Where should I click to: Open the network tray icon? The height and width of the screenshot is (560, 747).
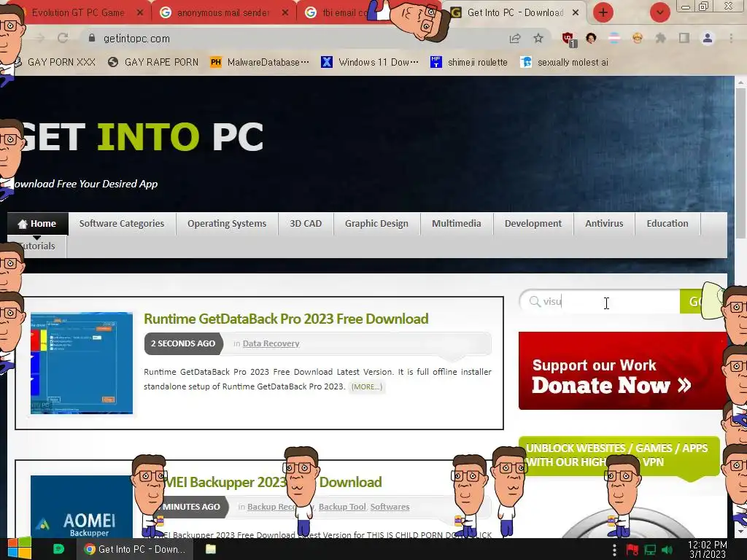(650, 550)
